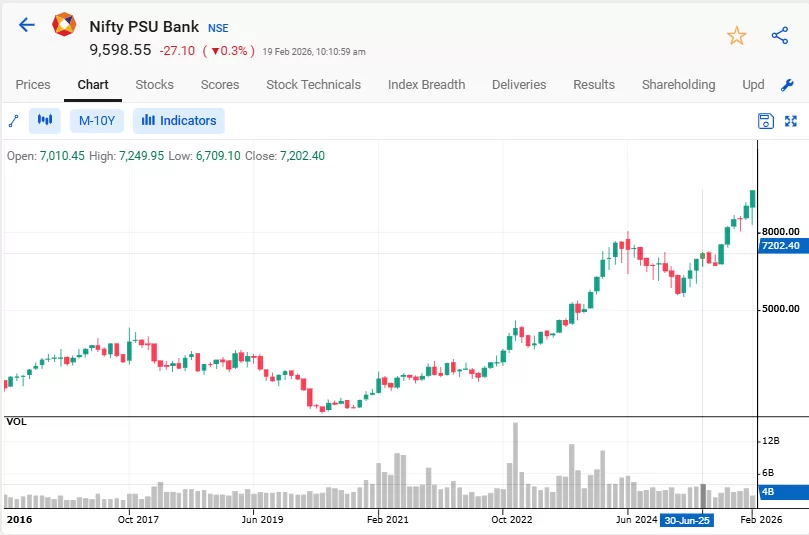Click the 30-Jun-25 date crosshair label
Image resolution: width=809 pixels, height=535 pixels.
(687, 520)
